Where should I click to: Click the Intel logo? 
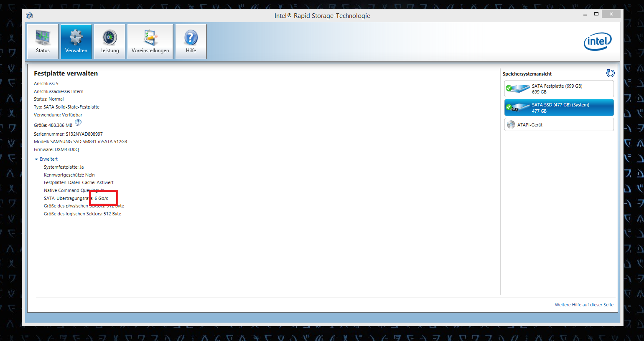pyautogui.click(x=597, y=42)
